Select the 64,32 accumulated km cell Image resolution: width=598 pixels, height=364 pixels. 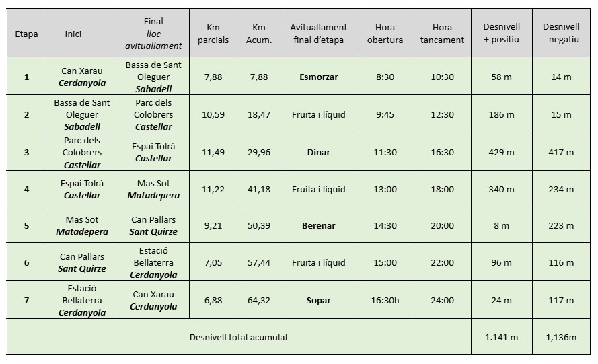[259, 300]
